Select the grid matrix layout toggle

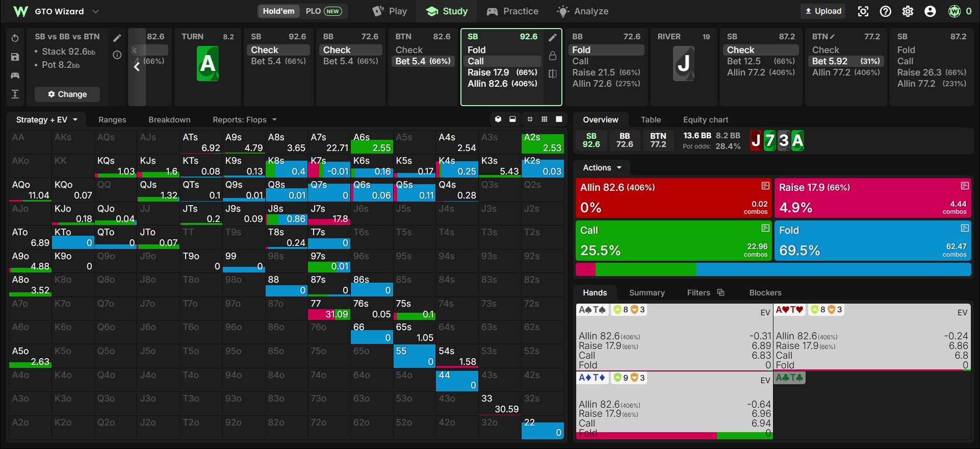pos(545,119)
